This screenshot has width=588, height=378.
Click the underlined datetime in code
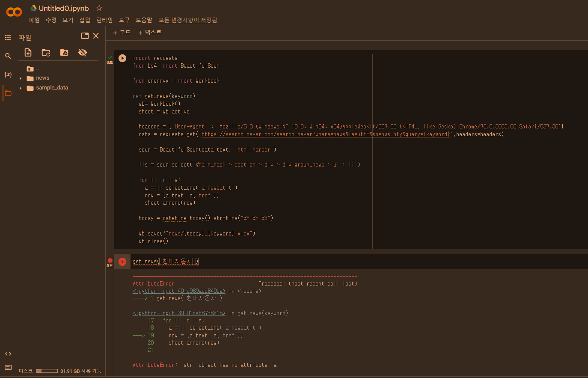[x=175, y=218]
